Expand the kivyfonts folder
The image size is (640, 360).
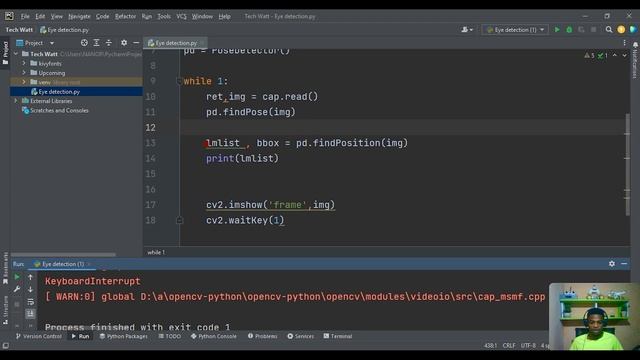click(x=24, y=63)
